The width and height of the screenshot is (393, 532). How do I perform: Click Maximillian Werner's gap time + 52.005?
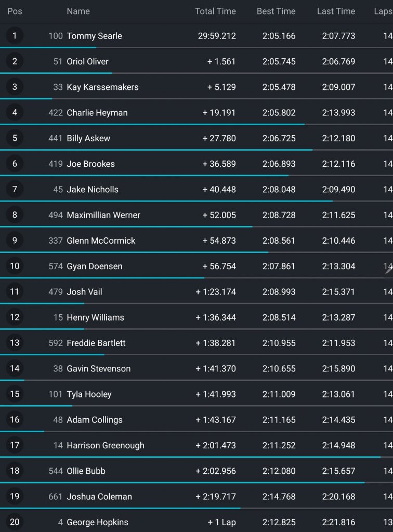(219, 215)
